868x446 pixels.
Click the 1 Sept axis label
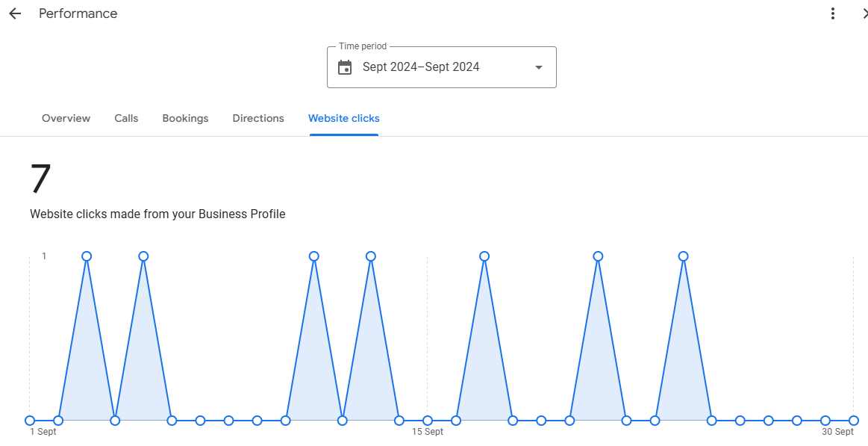pyautogui.click(x=43, y=432)
